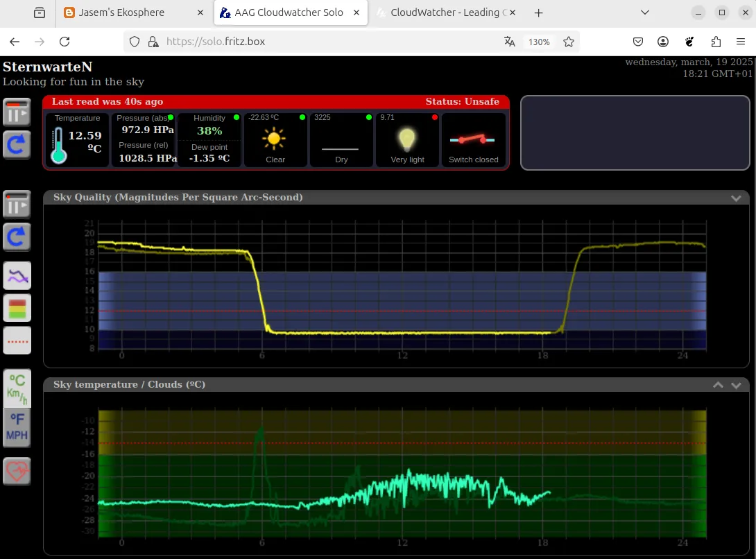
Task: Click the sun icon labeled Clear
Action: (x=274, y=139)
